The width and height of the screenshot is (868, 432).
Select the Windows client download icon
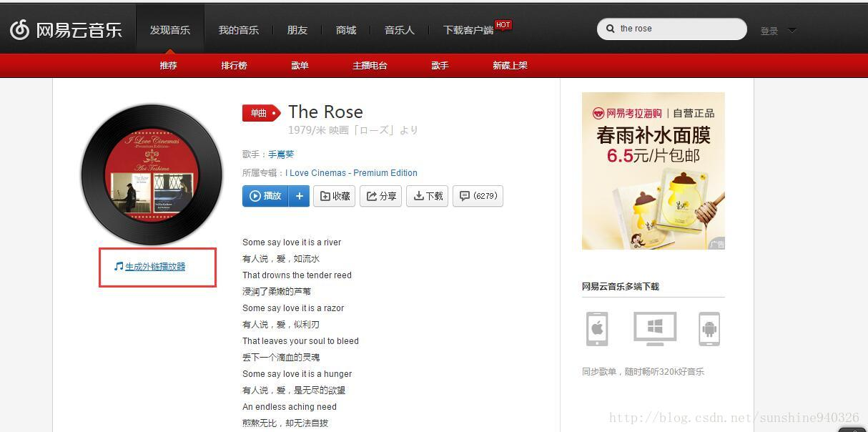coord(654,328)
